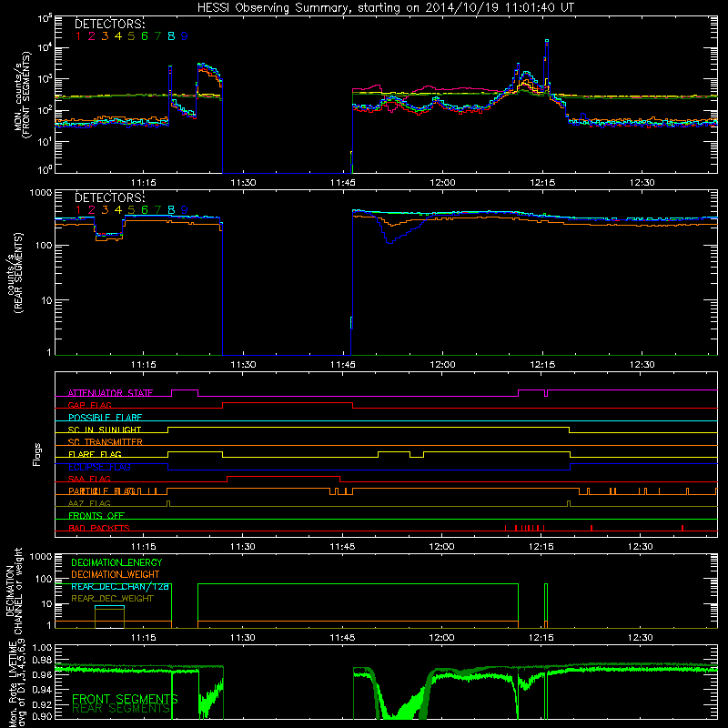Image resolution: width=728 pixels, height=728 pixels.
Task: Click green detector 6 in front segments legend
Action: (145, 36)
